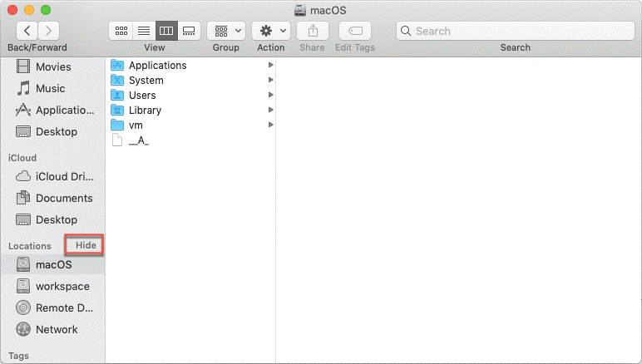
Task: Click the sidebar Applications A icon
Action: click(x=23, y=110)
